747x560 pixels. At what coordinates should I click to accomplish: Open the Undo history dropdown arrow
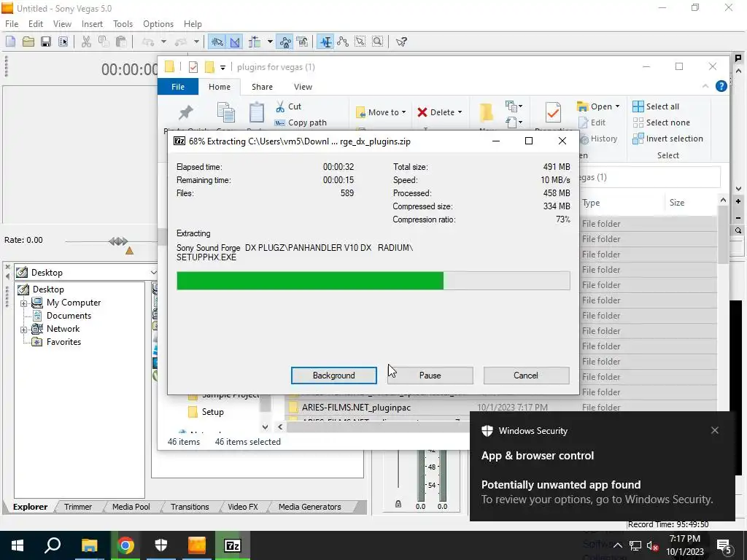click(x=163, y=42)
